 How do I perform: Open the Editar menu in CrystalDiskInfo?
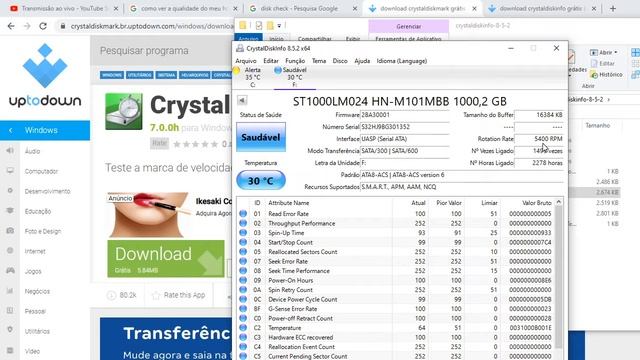click(271, 61)
